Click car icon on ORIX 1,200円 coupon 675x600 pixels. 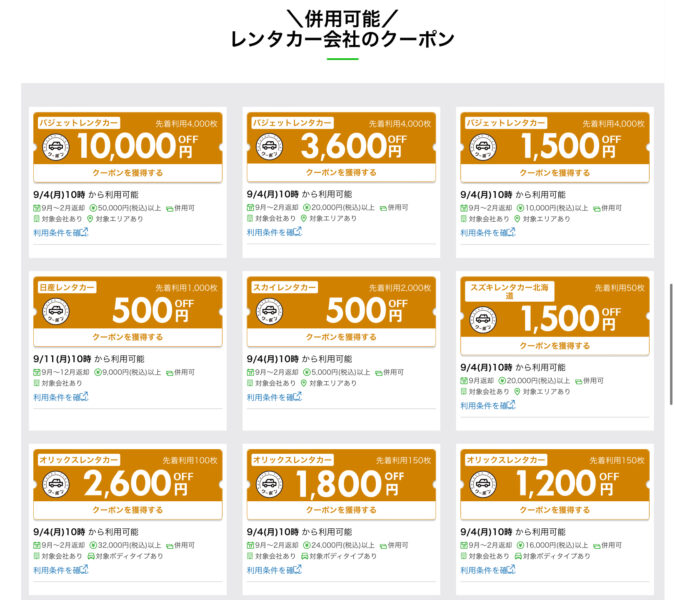pos(483,484)
